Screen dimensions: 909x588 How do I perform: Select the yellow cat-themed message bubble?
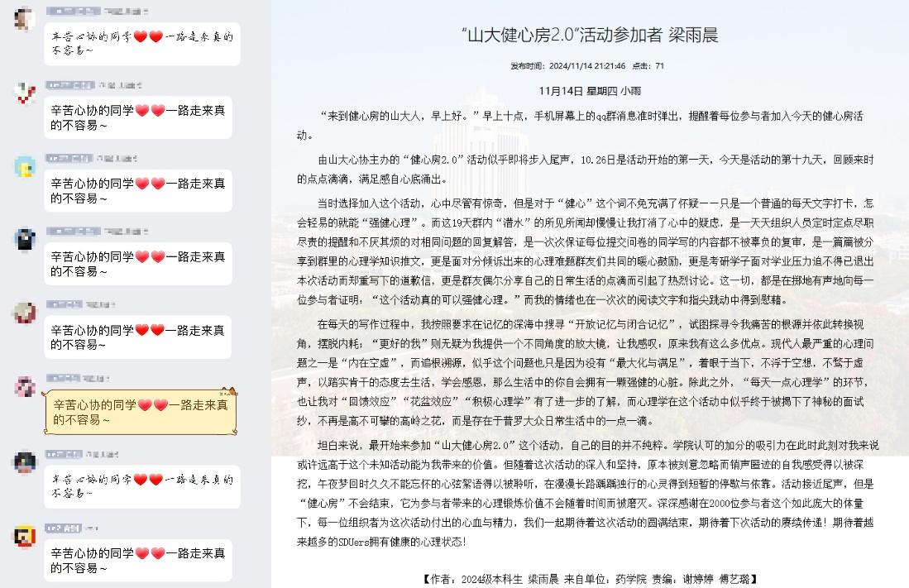coord(141,412)
